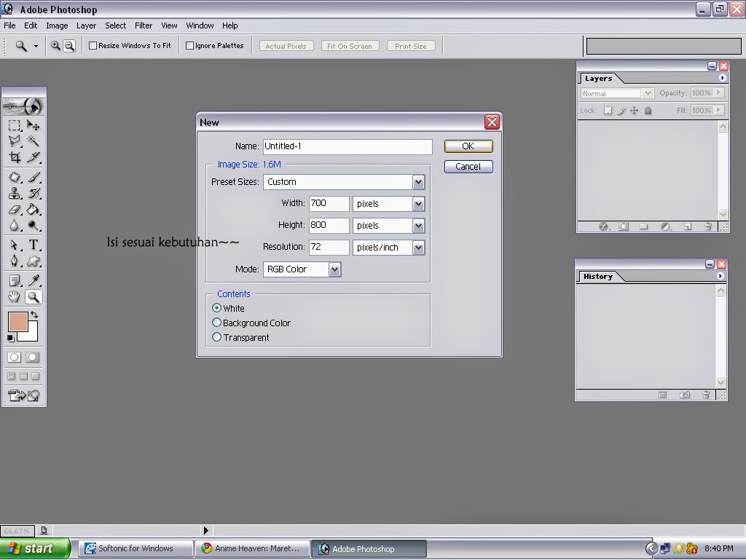Click Cancel in the New dialog
746x560 pixels.
[x=468, y=166]
